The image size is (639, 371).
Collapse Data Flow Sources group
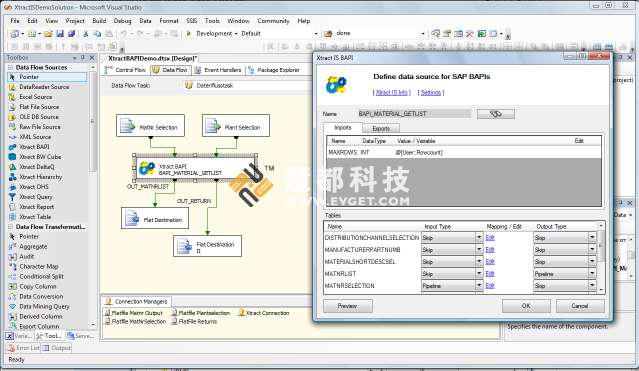click(10, 67)
